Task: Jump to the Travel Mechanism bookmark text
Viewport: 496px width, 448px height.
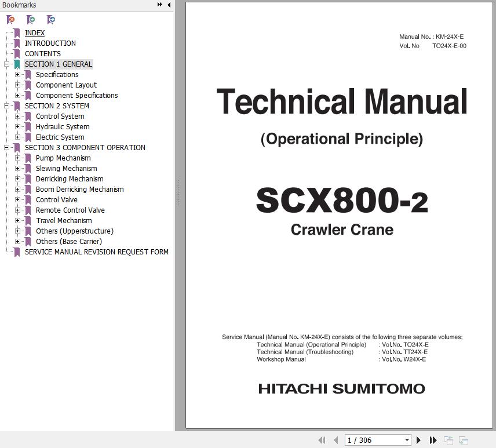Action: (x=64, y=221)
